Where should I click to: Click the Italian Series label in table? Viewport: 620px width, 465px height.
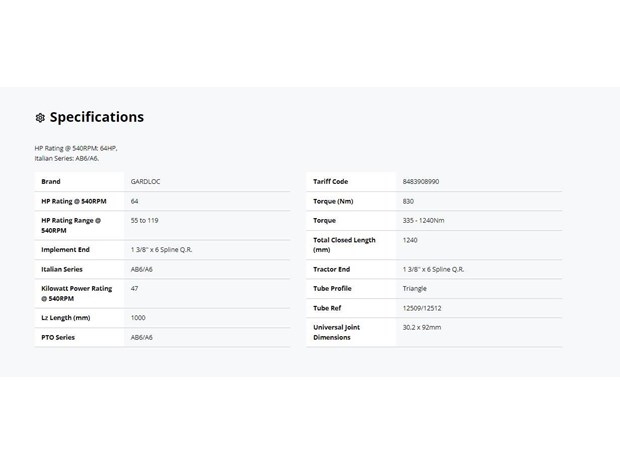(62, 269)
